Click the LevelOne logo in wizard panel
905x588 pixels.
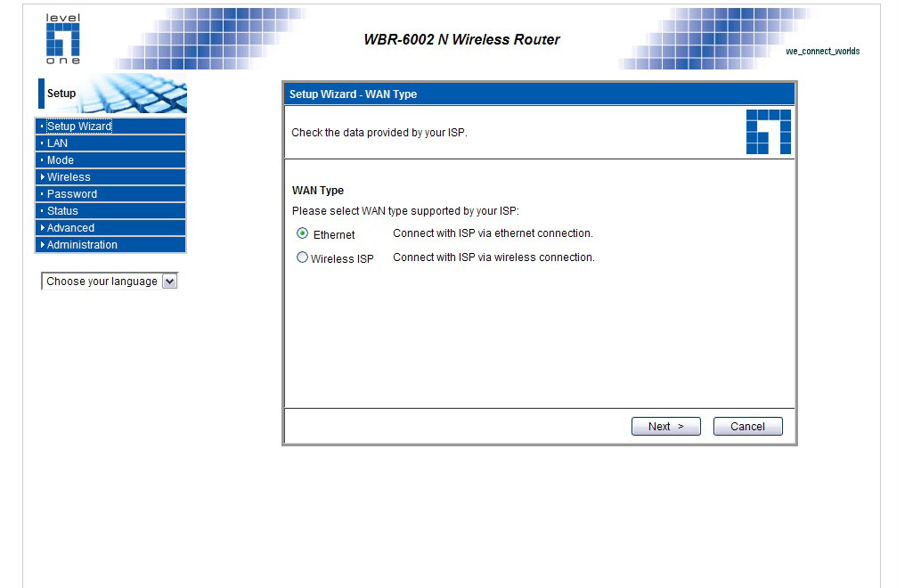click(768, 132)
